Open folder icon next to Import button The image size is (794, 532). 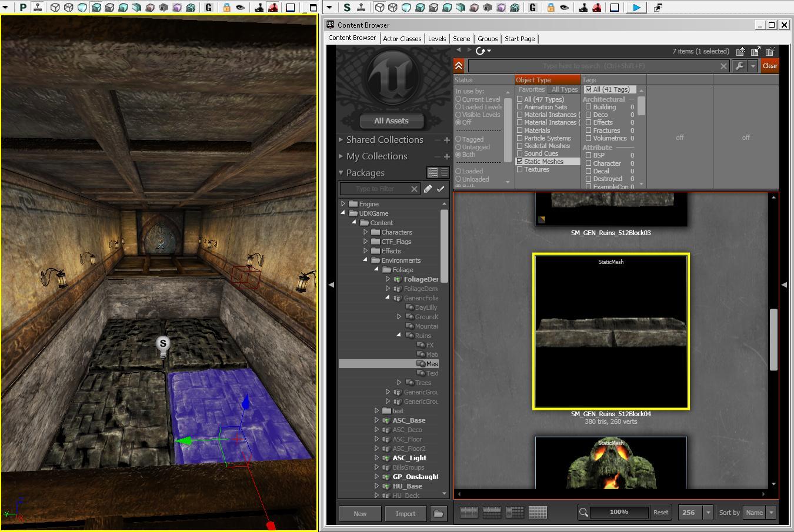pos(439,513)
